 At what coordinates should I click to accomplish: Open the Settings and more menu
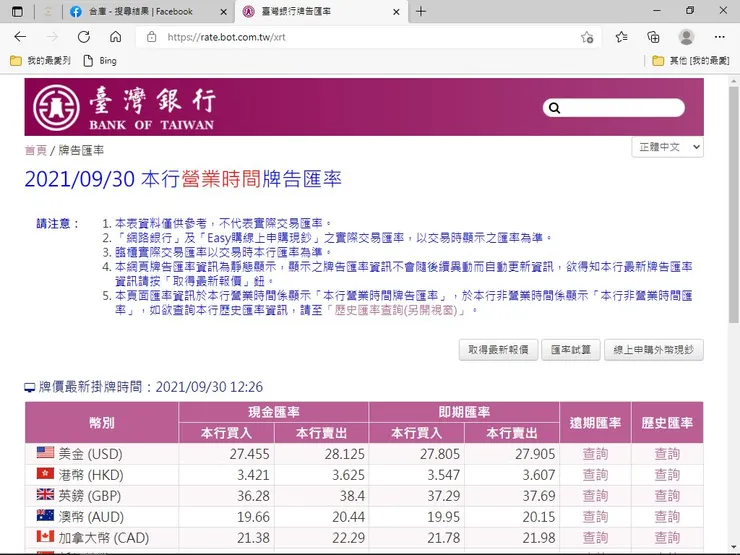719,37
